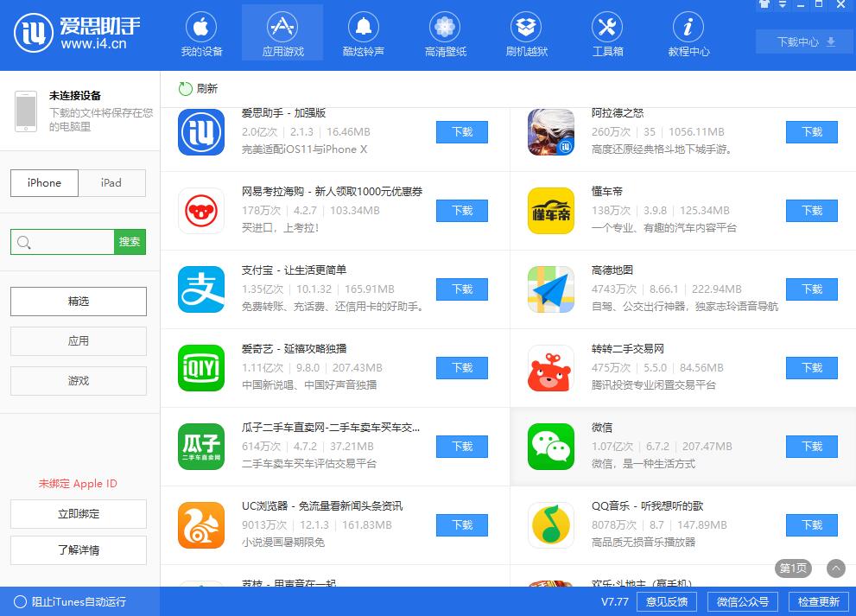Image resolution: width=856 pixels, height=616 pixels.
Task: Click 立即绑定 to bind Apple ID
Action: click(x=79, y=514)
